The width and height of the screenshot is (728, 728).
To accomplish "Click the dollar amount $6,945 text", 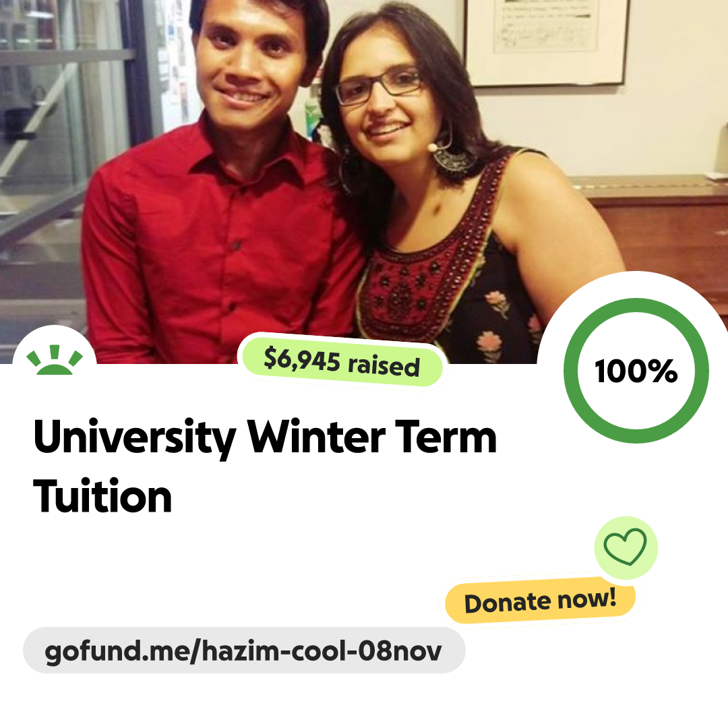I will [302, 360].
